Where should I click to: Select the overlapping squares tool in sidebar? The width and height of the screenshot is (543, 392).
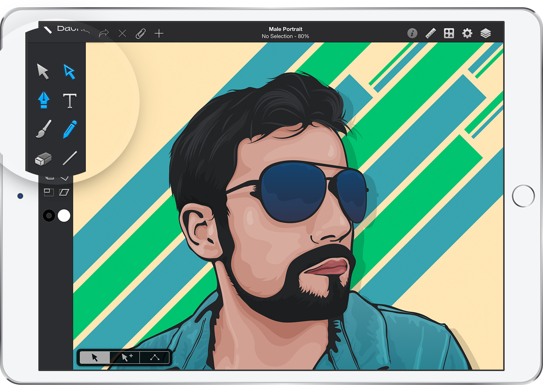coord(49,192)
